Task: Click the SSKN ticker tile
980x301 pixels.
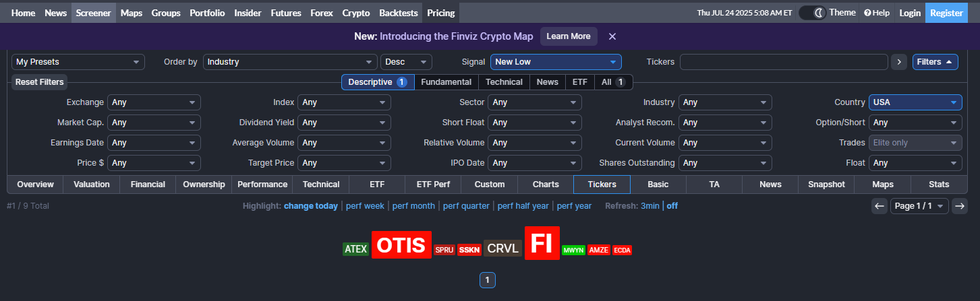Action: pyautogui.click(x=469, y=250)
